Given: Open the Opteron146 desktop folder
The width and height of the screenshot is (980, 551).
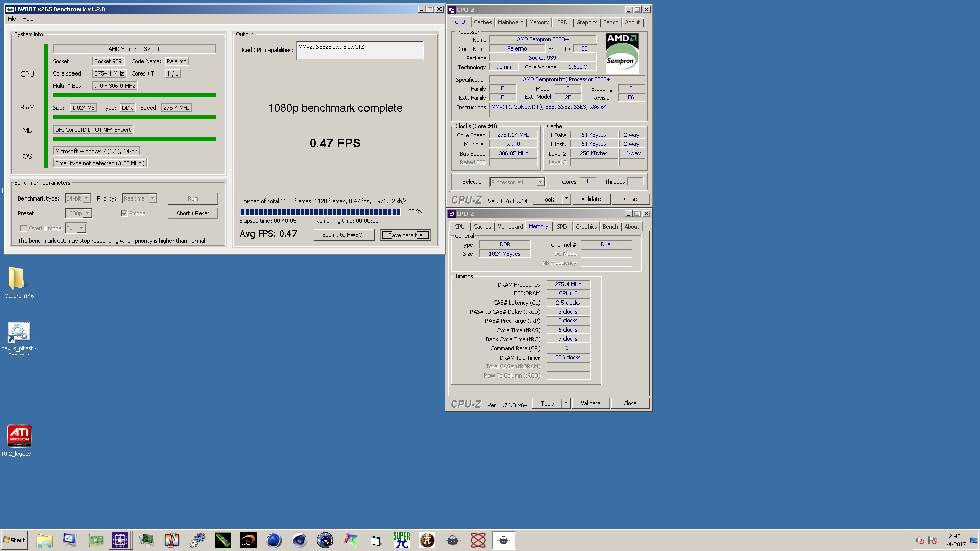Looking at the screenshot, I should pyautogui.click(x=19, y=283).
